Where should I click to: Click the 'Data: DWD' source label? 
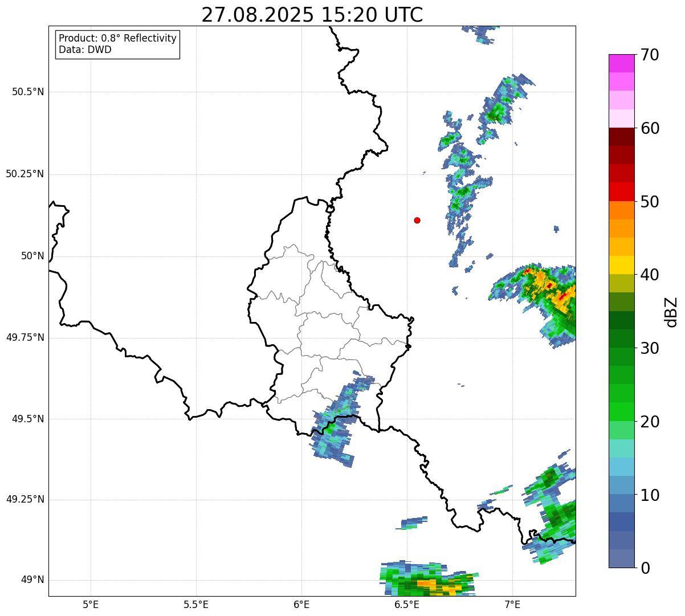click(85, 50)
